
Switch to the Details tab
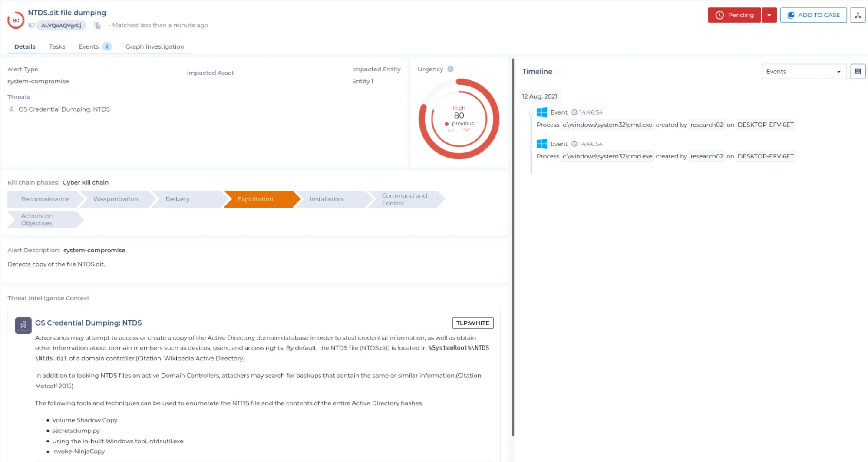pos(25,46)
